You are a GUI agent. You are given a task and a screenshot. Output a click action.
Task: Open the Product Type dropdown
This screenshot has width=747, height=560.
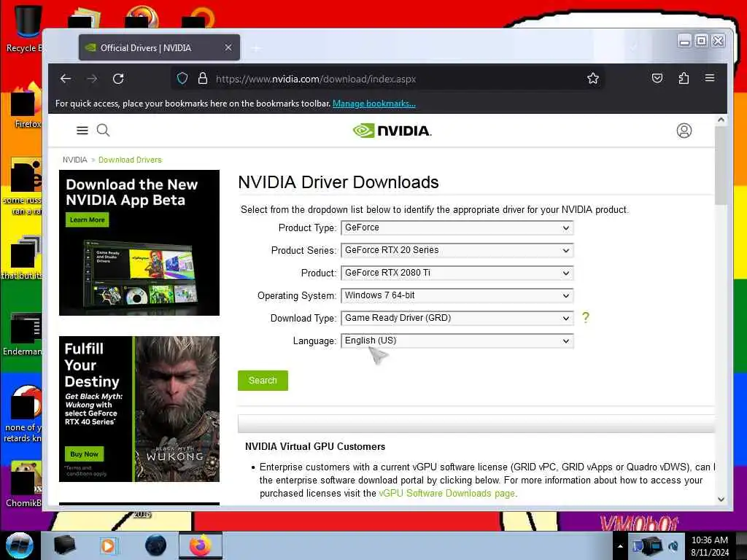pos(457,227)
